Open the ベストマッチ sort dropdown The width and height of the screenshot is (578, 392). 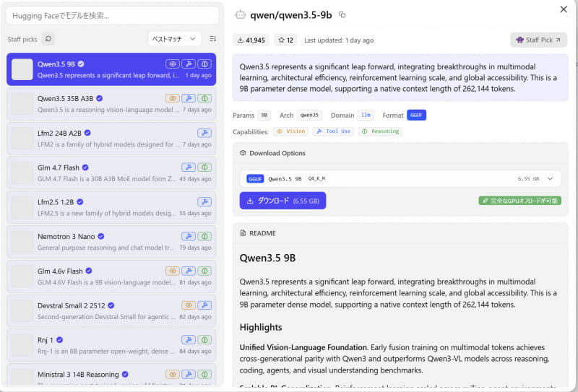174,39
